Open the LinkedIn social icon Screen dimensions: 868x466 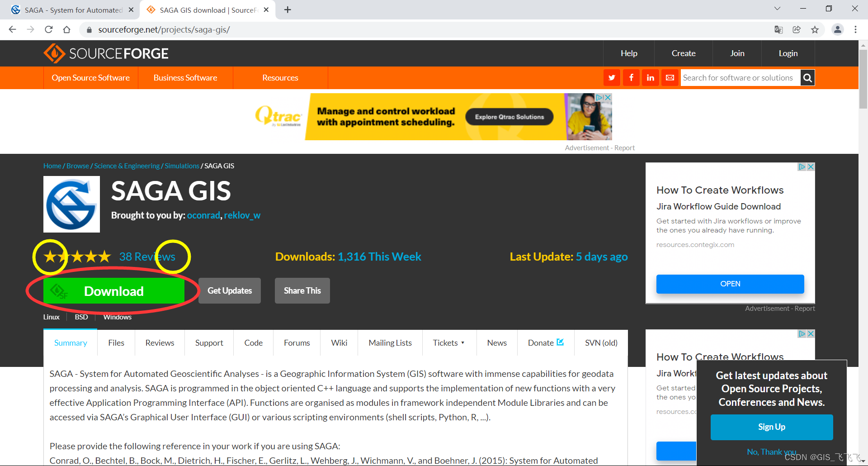click(651, 78)
